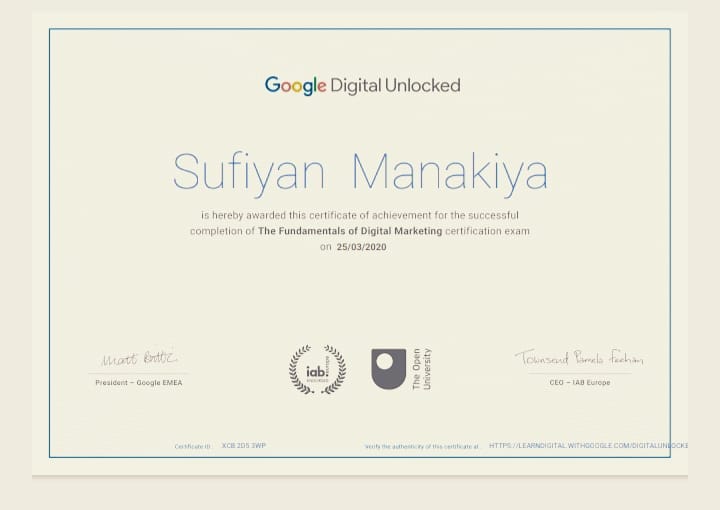The height and width of the screenshot is (510, 720).
Task: Click the Townsend Pamela Feehan signature
Action: (x=579, y=358)
